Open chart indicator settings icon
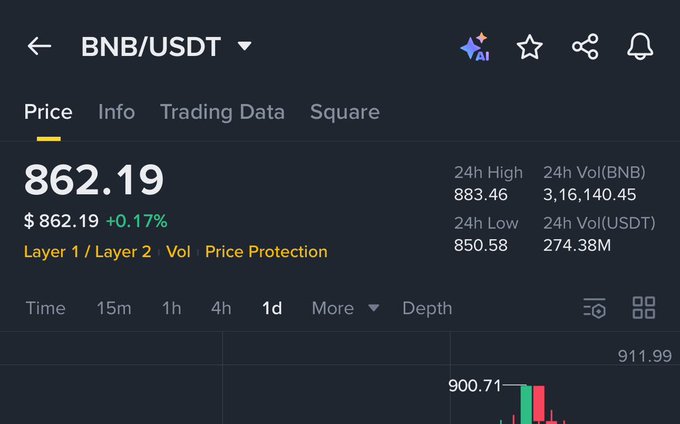Screen dimensions: 680x424 point(594,308)
